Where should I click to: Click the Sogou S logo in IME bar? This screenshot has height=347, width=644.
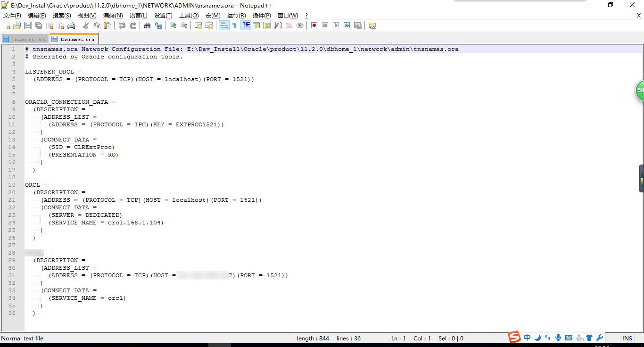pyautogui.click(x=514, y=337)
